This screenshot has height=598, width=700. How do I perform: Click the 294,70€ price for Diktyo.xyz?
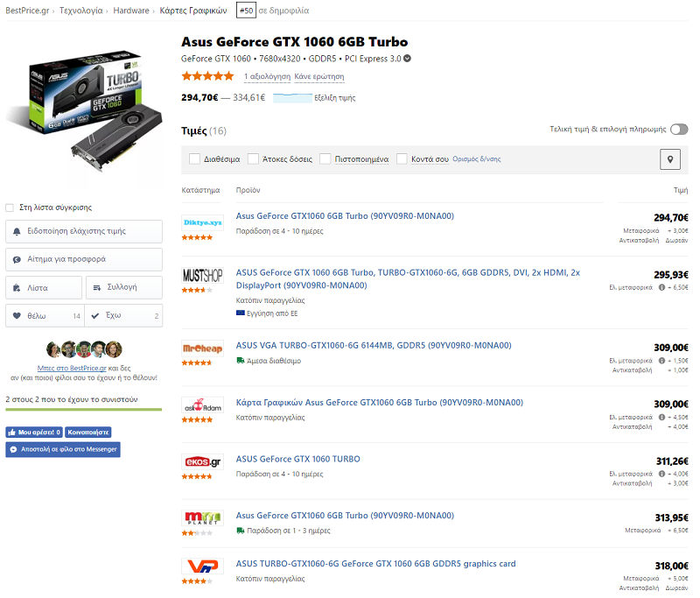pos(671,218)
